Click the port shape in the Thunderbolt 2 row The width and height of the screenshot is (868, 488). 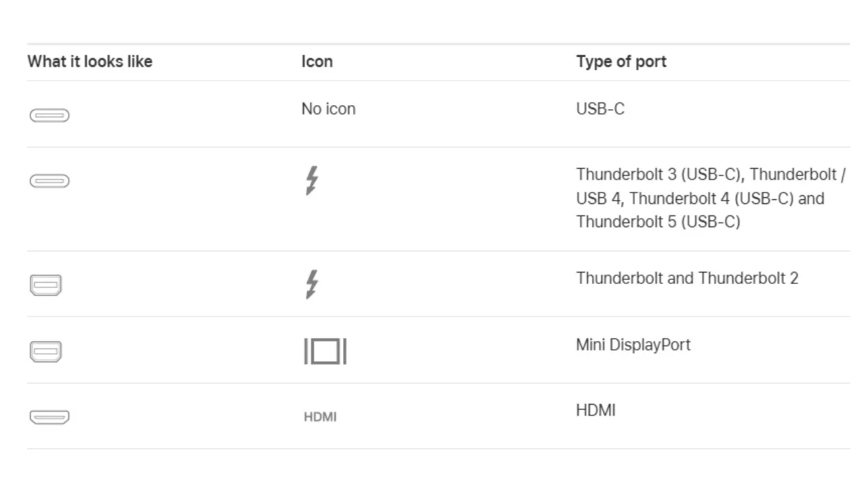coord(46,285)
